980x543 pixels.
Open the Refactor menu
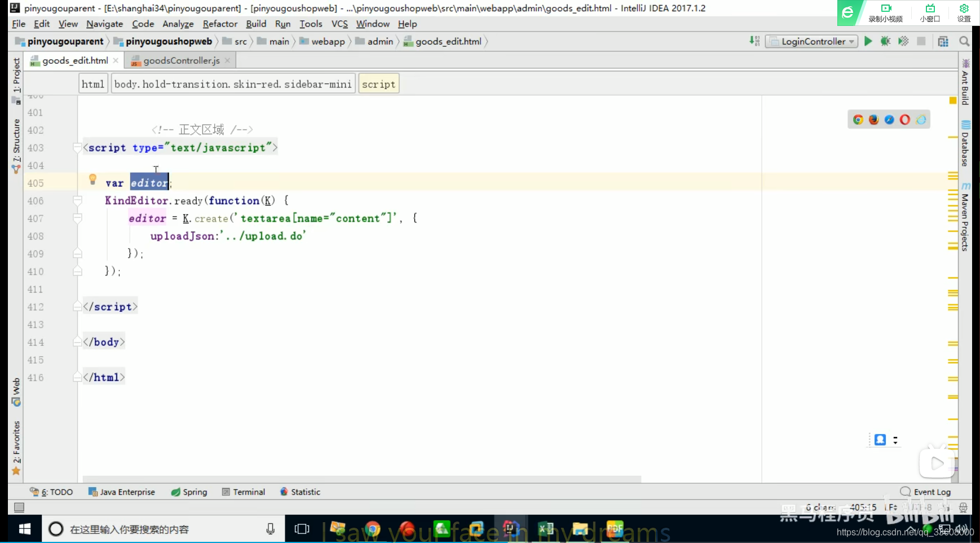click(x=220, y=24)
